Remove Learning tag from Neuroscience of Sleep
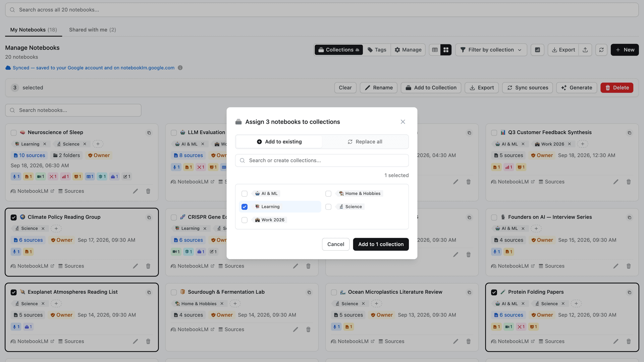 (x=45, y=144)
